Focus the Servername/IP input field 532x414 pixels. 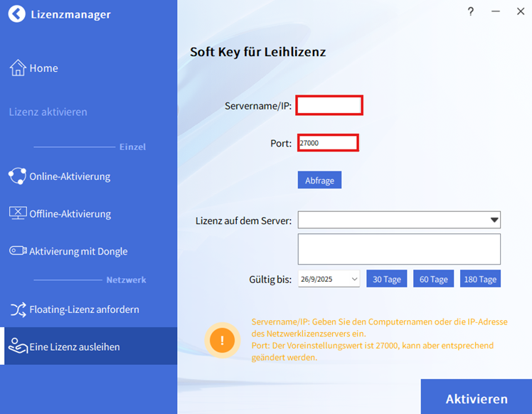tap(329, 105)
